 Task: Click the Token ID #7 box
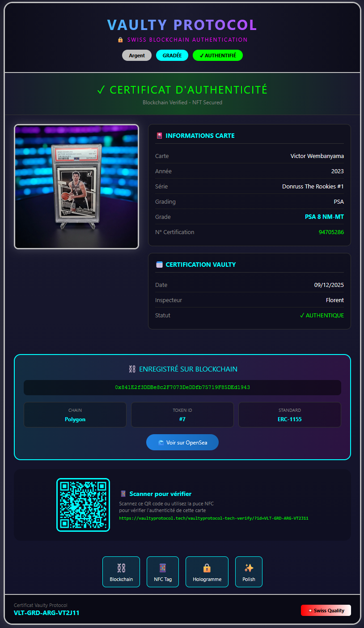point(182,414)
